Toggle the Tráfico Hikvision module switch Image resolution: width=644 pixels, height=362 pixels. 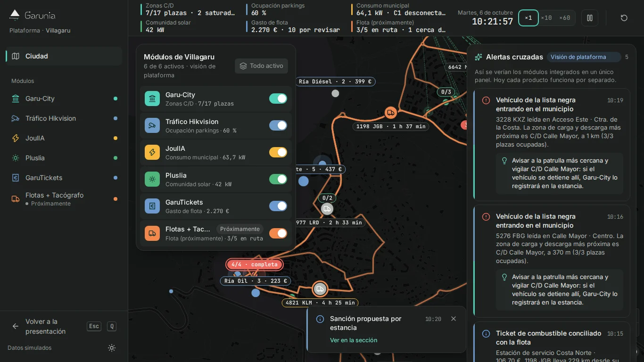(278, 125)
